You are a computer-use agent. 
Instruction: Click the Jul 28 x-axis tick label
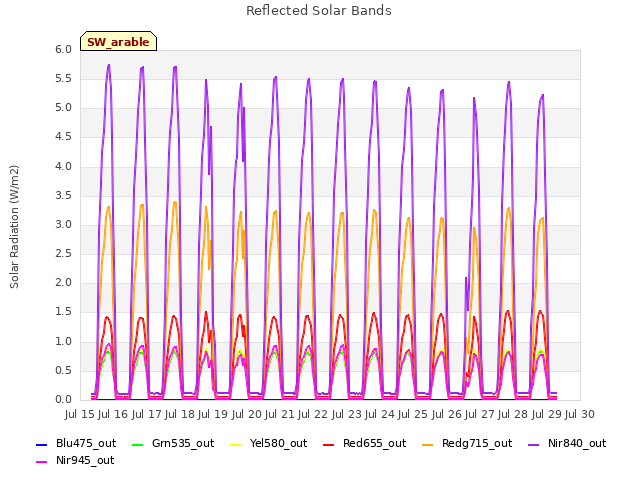coord(513,414)
